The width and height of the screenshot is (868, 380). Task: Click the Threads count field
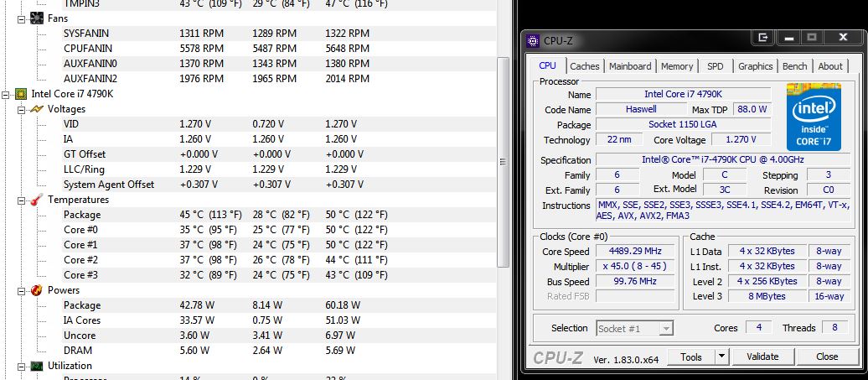[835, 327]
